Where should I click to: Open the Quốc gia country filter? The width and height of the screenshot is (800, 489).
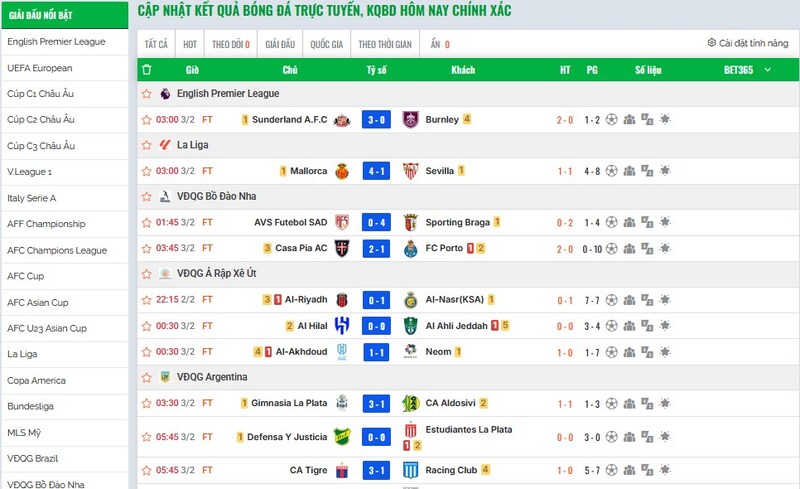(326, 44)
